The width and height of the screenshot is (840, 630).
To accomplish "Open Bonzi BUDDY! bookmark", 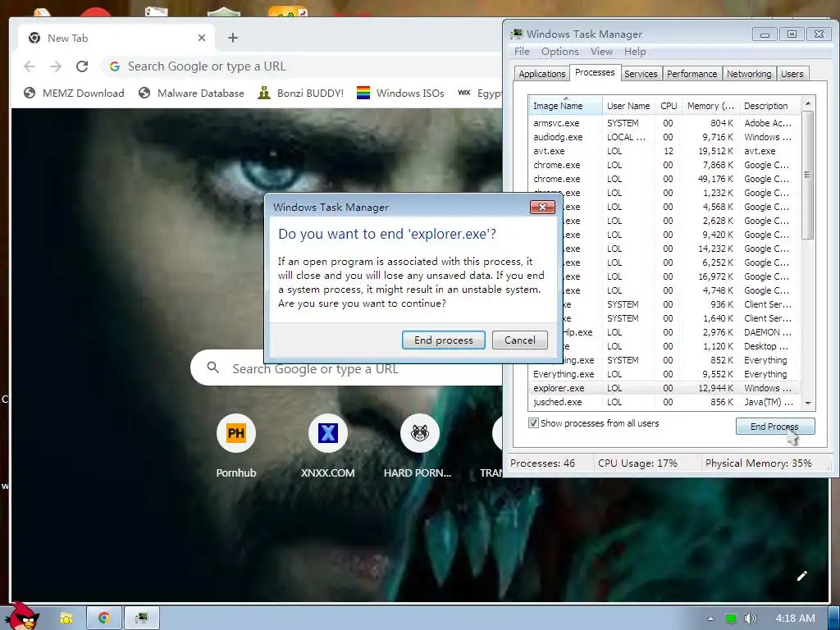I will [300, 94].
